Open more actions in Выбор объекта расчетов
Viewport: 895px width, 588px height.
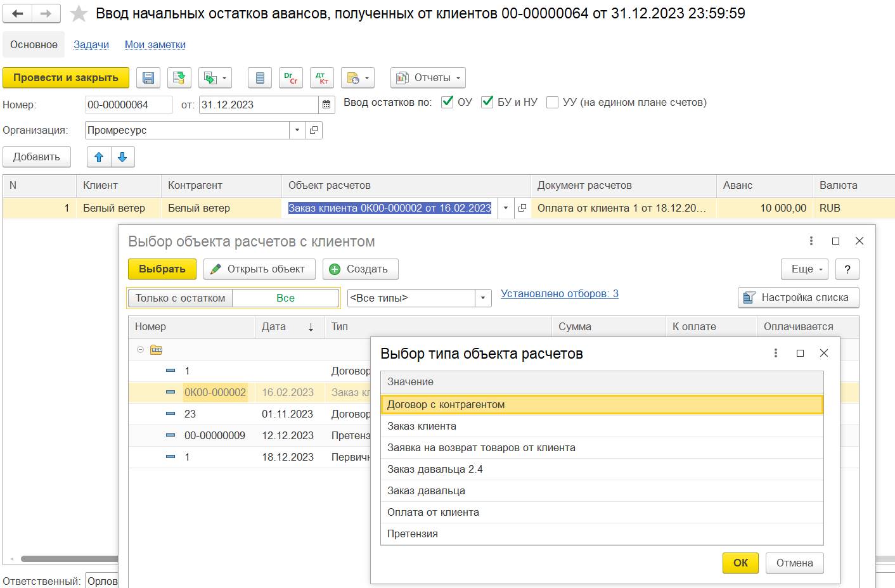point(811,241)
